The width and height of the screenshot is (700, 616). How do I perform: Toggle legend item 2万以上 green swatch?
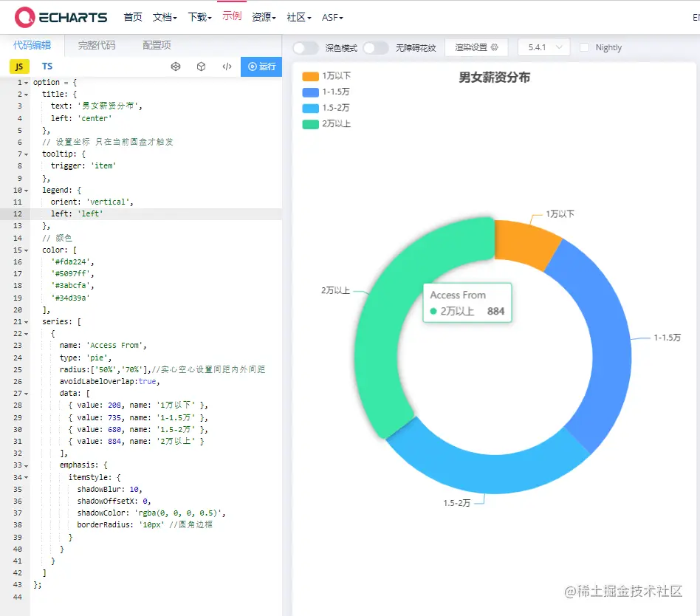pos(310,124)
